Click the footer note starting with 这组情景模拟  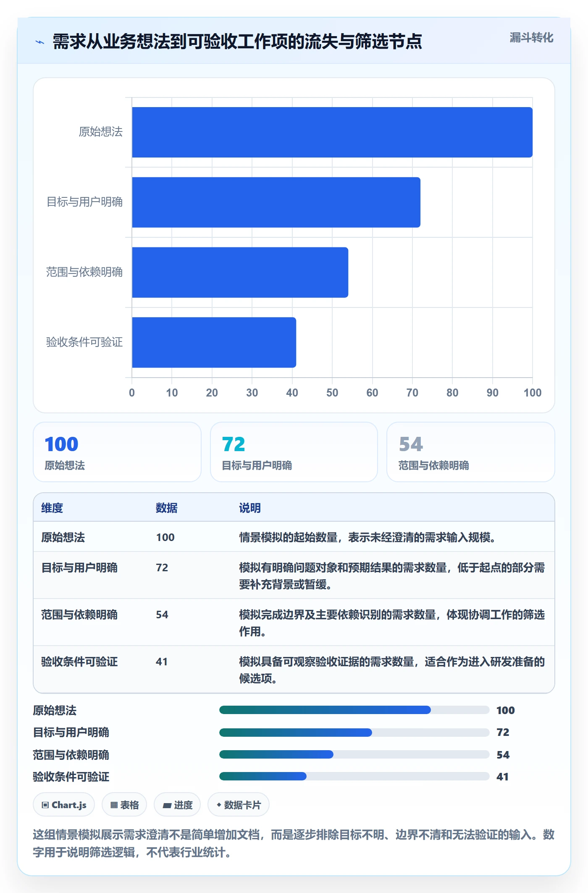pyautogui.click(x=294, y=843)
